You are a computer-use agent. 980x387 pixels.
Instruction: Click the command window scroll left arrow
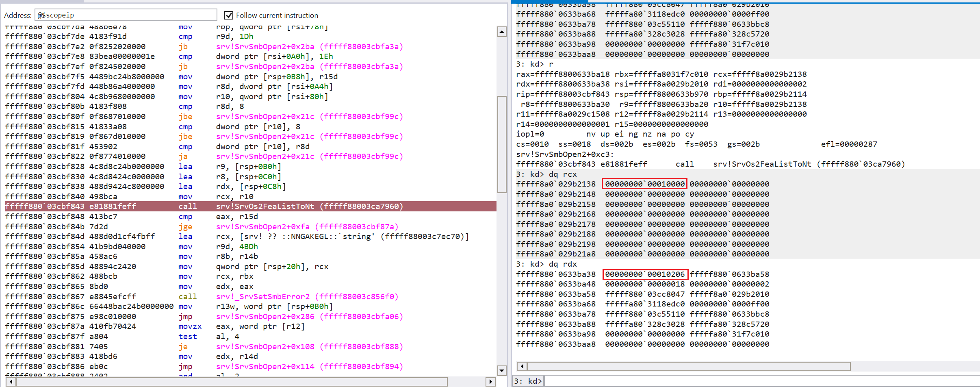(x=523, y=366)
